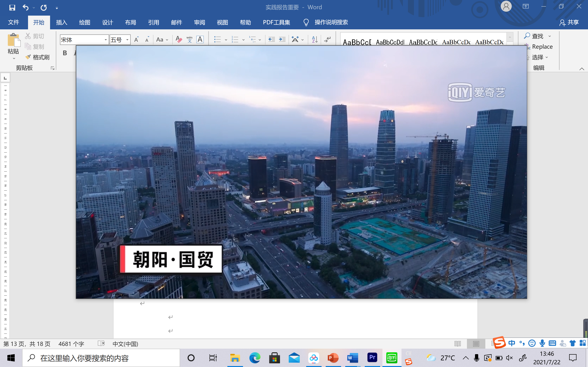Click the Sort A-Z icon

315,39
